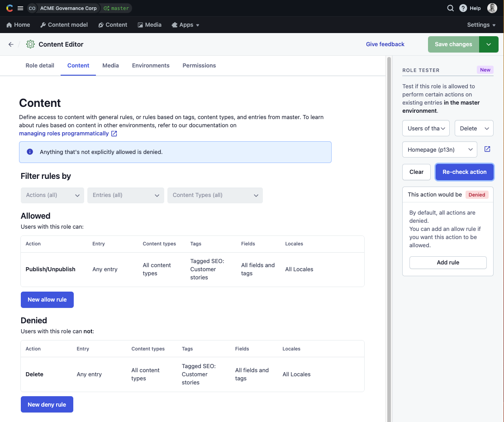This screenshot has width=504, height=422.
Task: Click 'All Locales' in denied rule
Action: point(296,374)
